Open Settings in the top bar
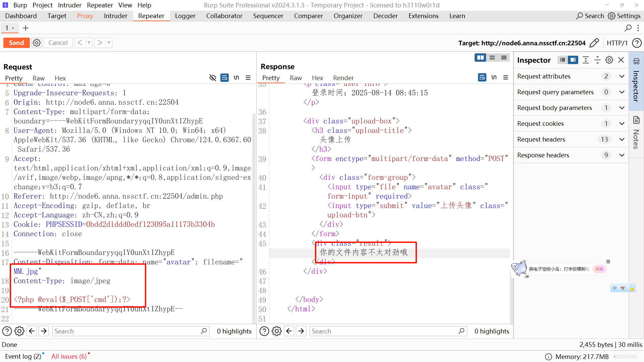The width and height of the screenshot is (644, 362). click(624, 16)
